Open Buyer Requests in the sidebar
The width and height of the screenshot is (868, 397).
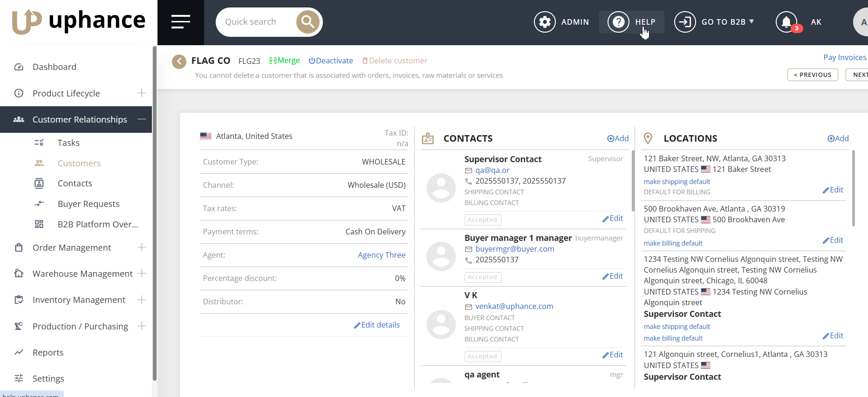tap(89, 204)
